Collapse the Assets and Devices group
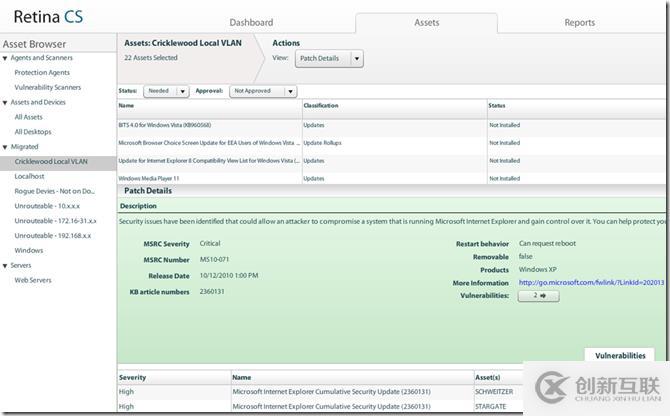This screenshot has height=416, width=670. [5, 103]
